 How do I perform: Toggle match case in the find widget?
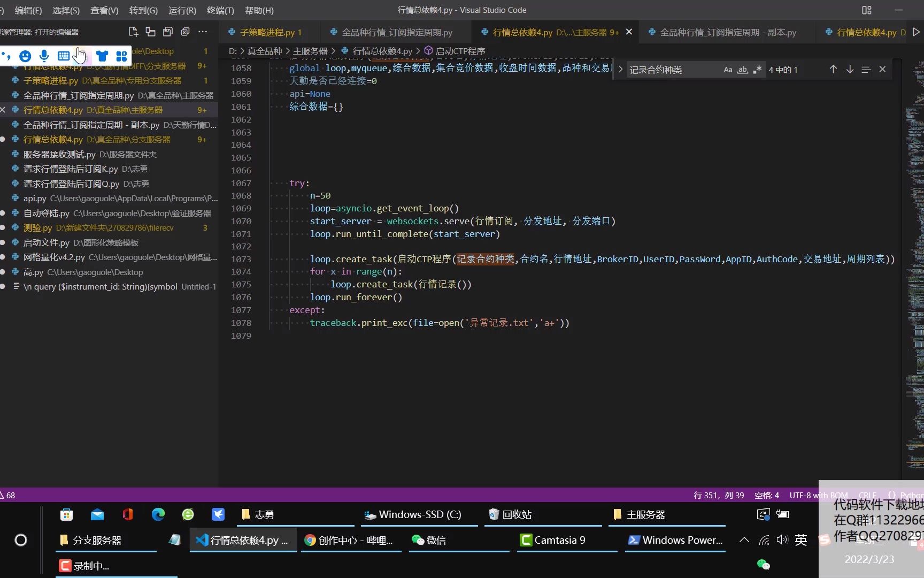coord(728,70)
